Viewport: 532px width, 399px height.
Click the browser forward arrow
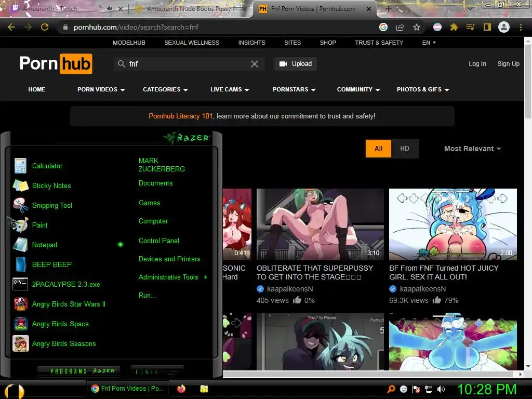click(28, 27)
